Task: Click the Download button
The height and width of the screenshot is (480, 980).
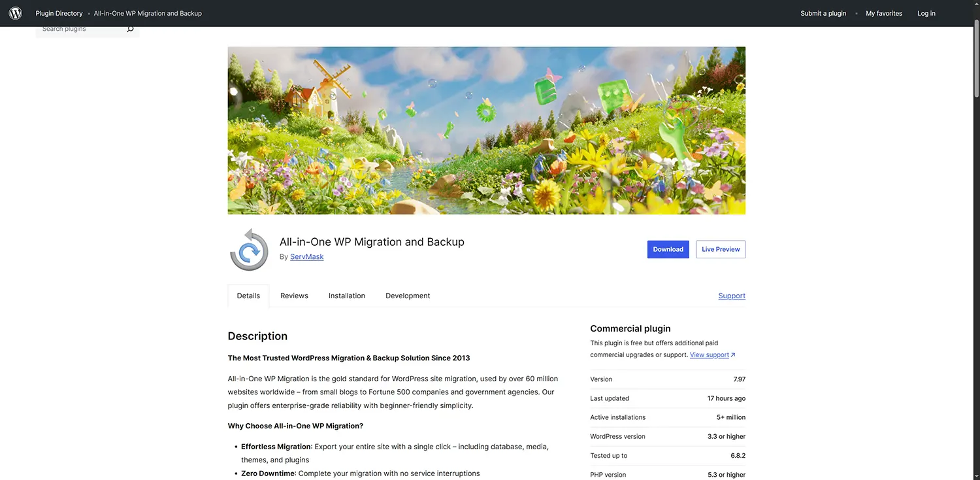Action: (x=668, y=249)
